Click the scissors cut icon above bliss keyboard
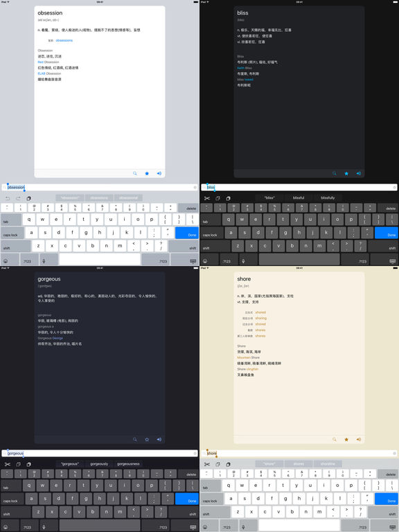Image resolution: width=399 pixels, height=532 pixels. point(207,198)
